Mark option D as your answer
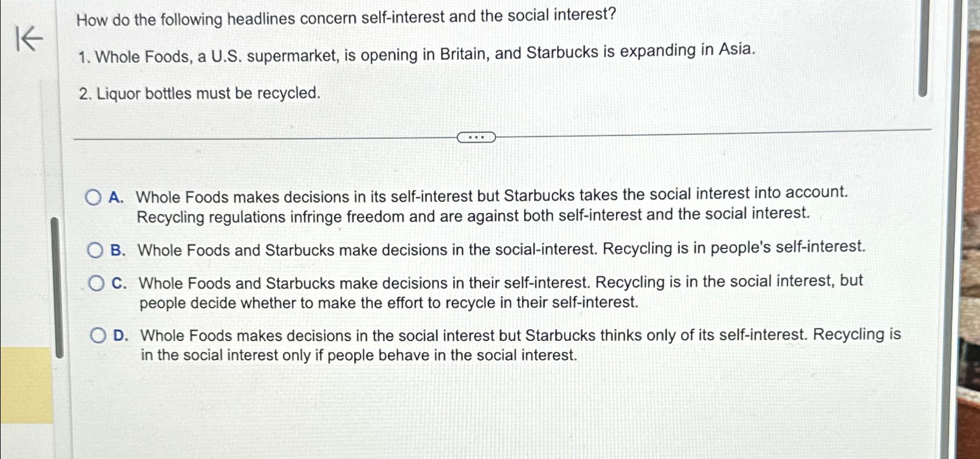 pyautogui.click(x=97, y=334)
